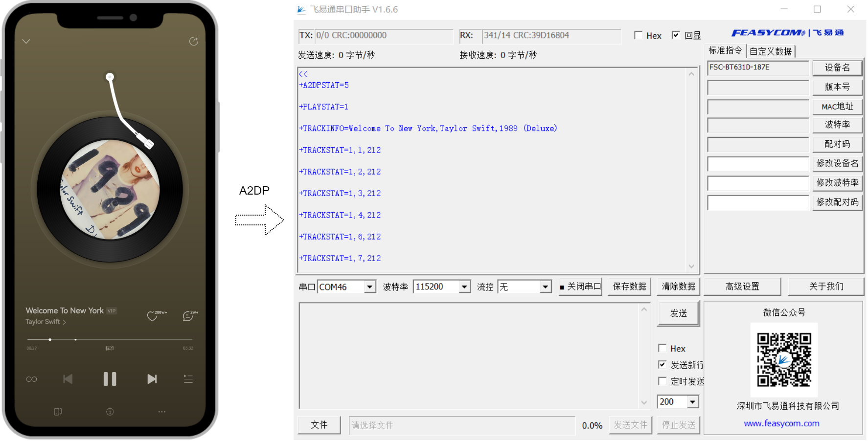
Task: Select the 标准指令 tab
Action: pyautogui.click(x=725, y=51)
